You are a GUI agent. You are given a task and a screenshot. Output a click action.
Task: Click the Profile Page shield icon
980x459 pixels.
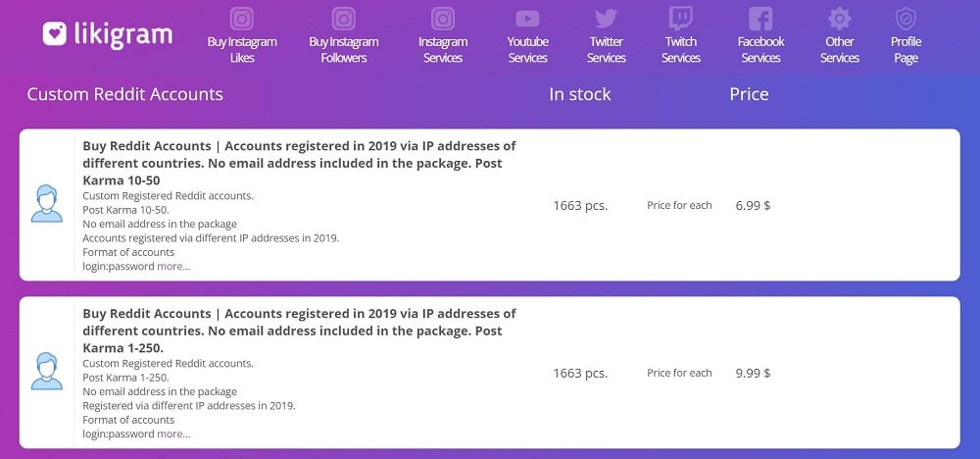pos(906,19)
